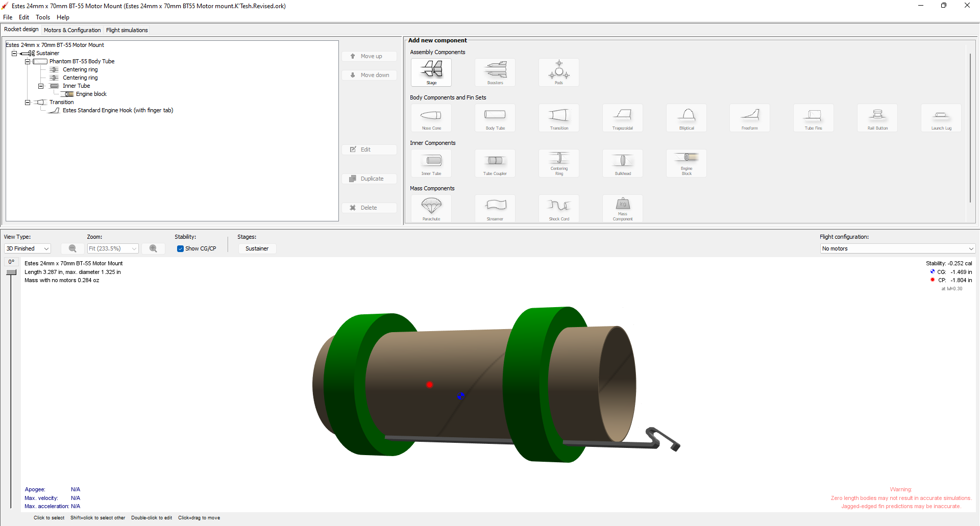Click the Move down button
This screenshot has height=526, width=980.
coord(370,75)
